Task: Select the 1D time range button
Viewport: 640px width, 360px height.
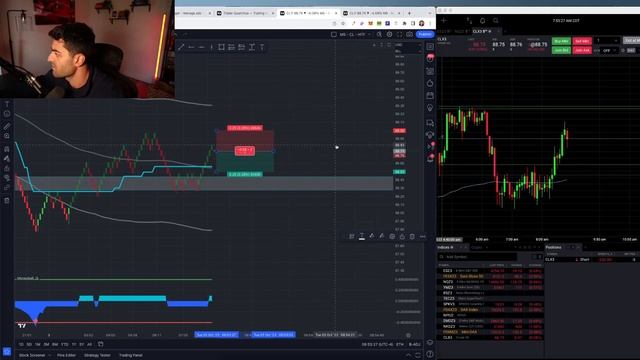Action: 21,344
